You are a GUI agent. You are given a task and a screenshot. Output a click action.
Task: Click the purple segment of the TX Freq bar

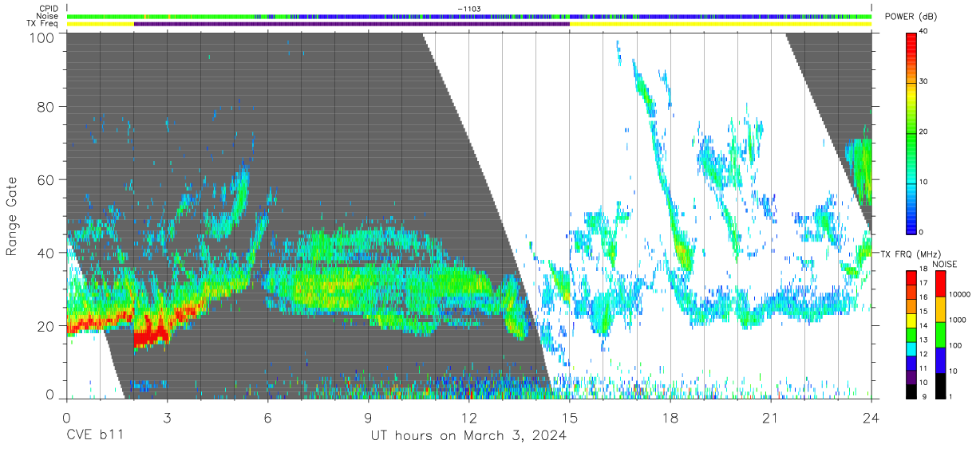(x=351, y=24)
